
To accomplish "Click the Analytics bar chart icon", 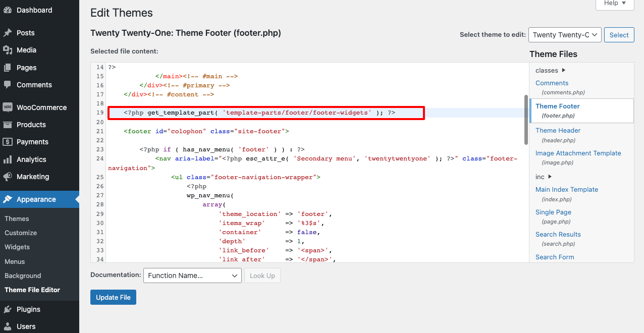I will [x=8, y=159].
